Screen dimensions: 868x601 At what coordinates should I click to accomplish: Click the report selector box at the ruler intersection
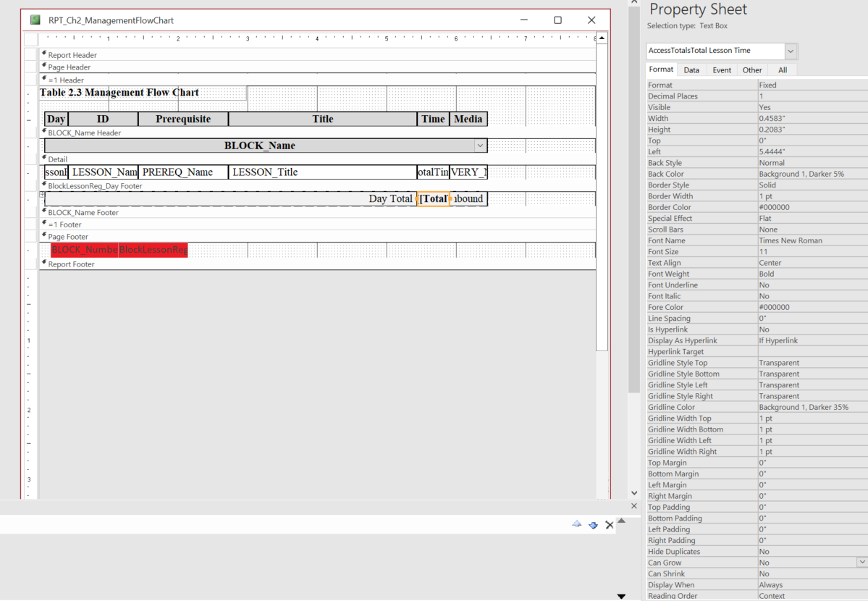coord(31,41)
